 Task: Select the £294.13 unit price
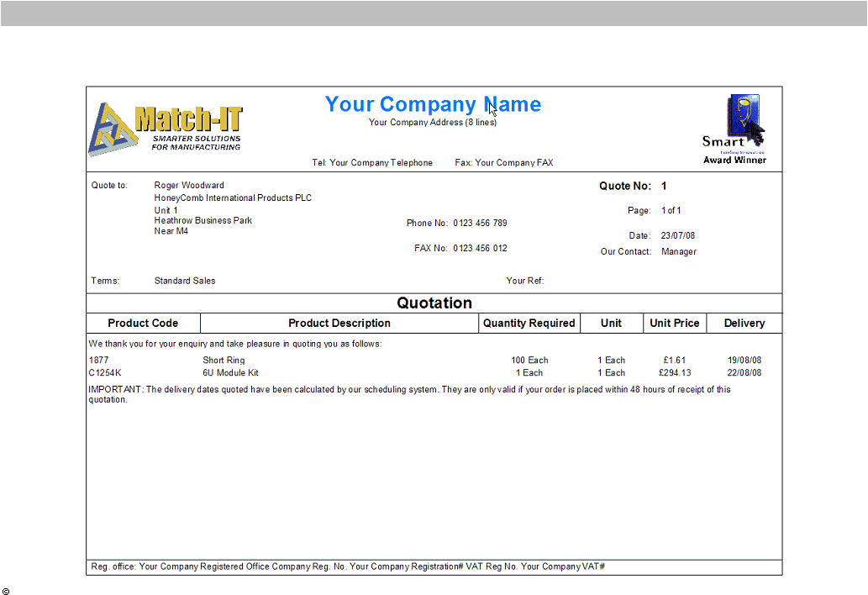click(675, 373)
